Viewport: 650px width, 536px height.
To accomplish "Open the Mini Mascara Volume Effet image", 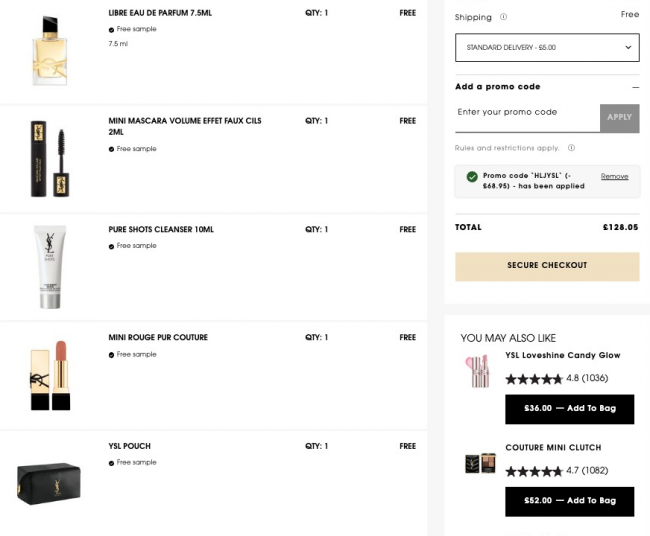I will click(50, 157).
